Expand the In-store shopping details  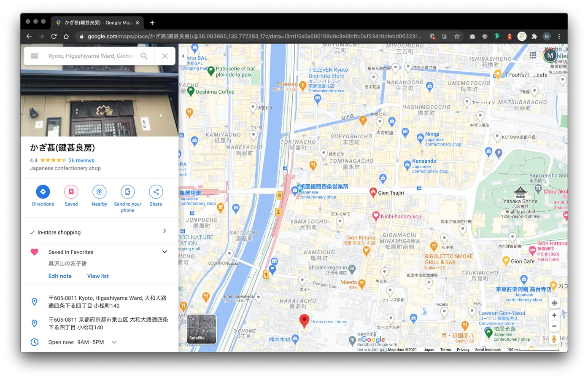coord(165,231)
